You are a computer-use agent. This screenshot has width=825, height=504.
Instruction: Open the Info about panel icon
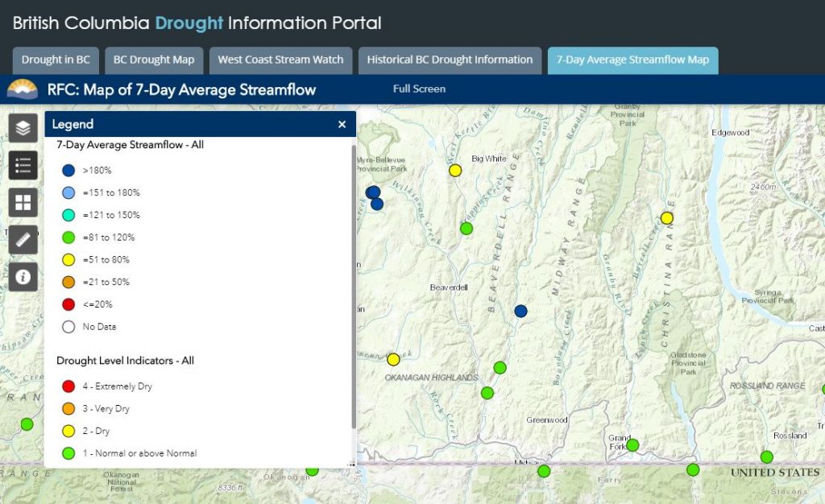point(23,277)
